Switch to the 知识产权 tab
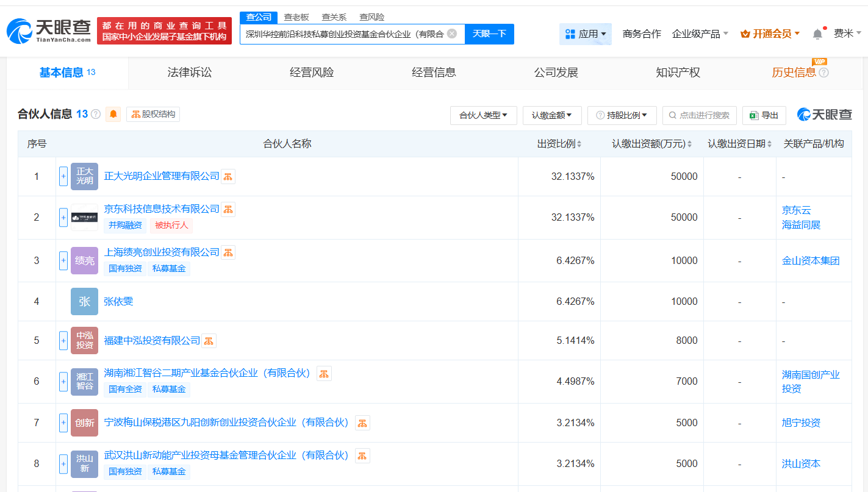 click(678, 73)
